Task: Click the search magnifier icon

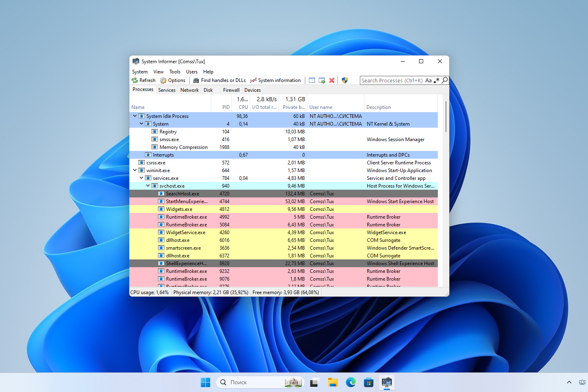Action: (445, 80)
